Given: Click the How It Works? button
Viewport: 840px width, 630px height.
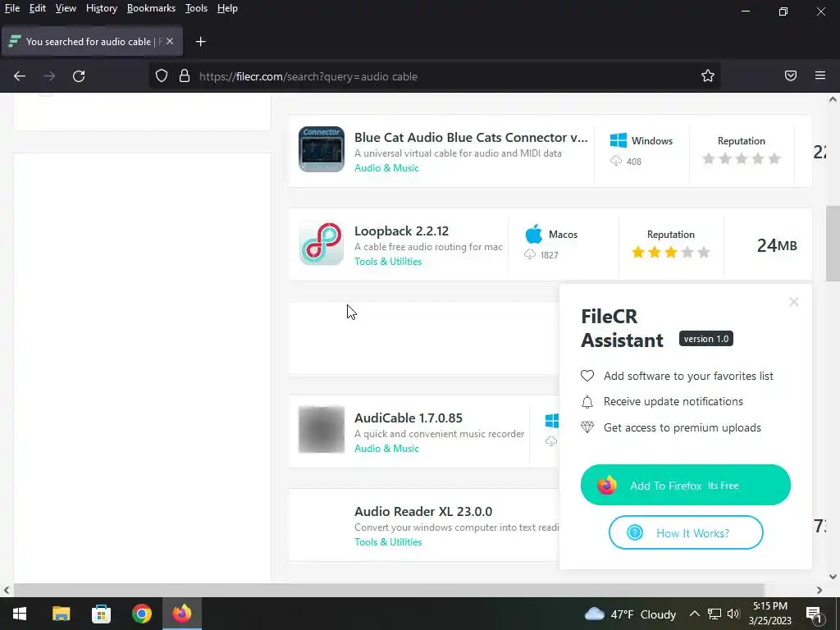Looking at the screenshot, I should point(686,532).
